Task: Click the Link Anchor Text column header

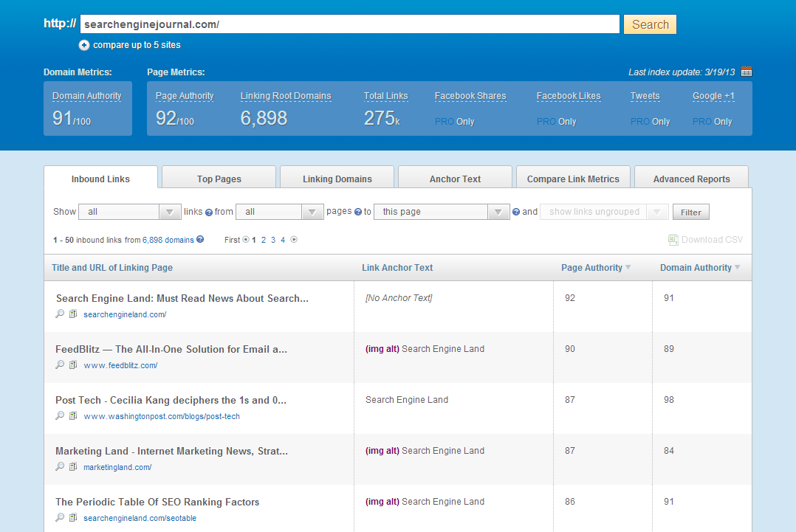Action: click(x=397, y=268)
